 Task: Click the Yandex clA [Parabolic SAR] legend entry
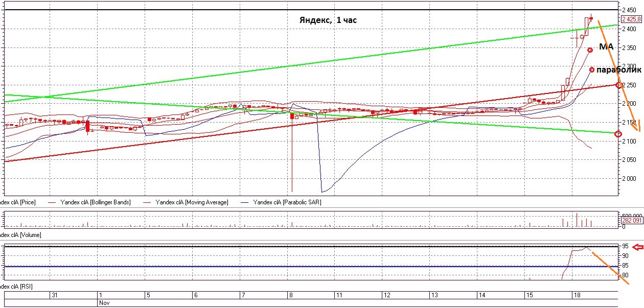point(288,202)
